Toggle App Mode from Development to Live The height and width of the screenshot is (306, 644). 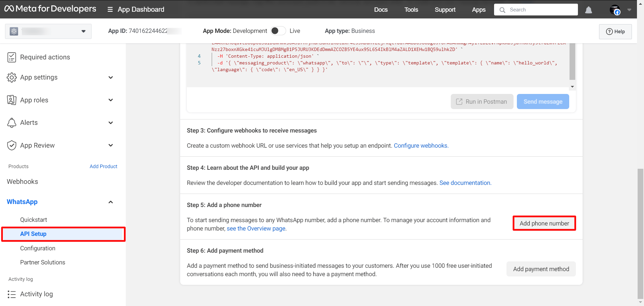tap(278, 31)
